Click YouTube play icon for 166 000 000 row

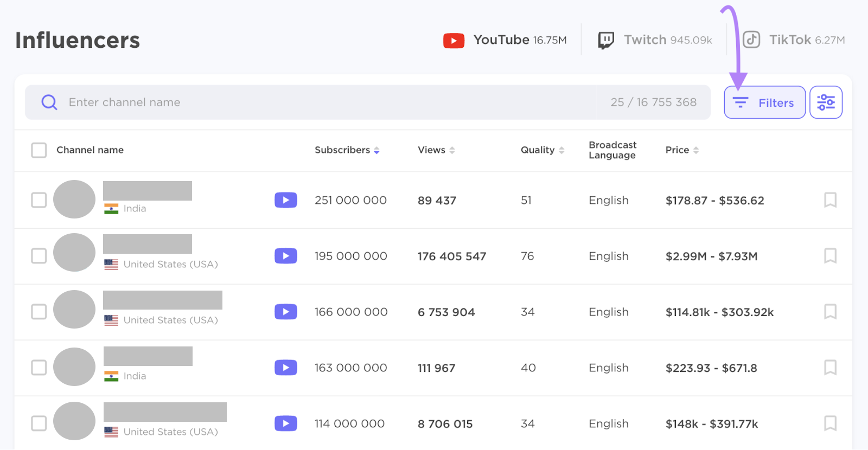[x=285, y=312]
